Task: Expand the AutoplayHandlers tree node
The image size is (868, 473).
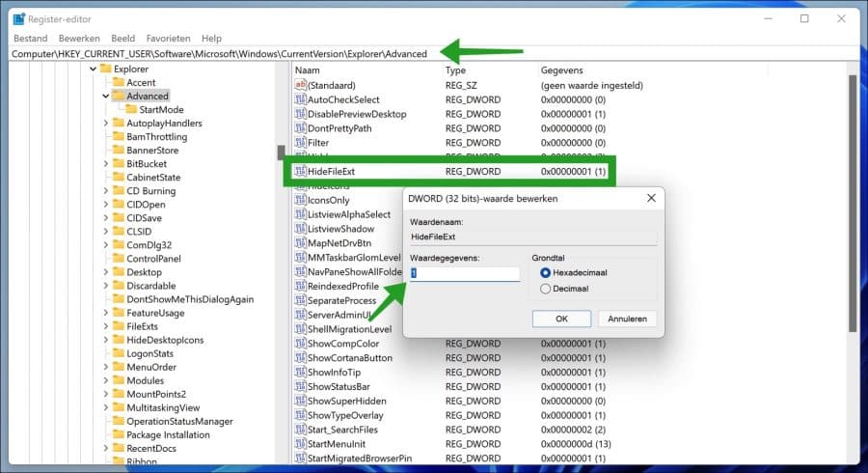Action: tap(106, 123)
